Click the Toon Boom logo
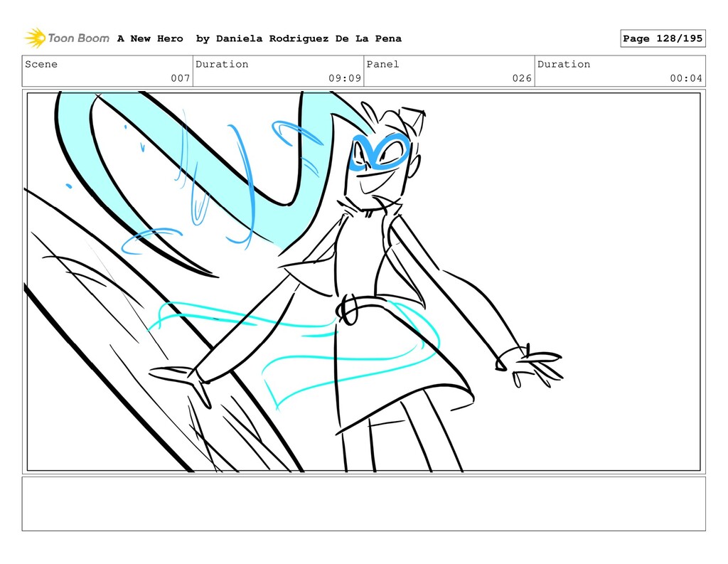The height and width of the screenshot is (564, 728). coord(67,38)
